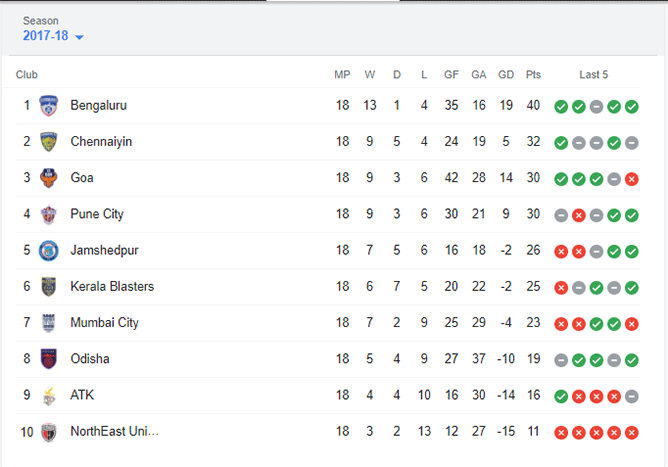
Task: Click the Odisha club logo
Action: (48, 359)
